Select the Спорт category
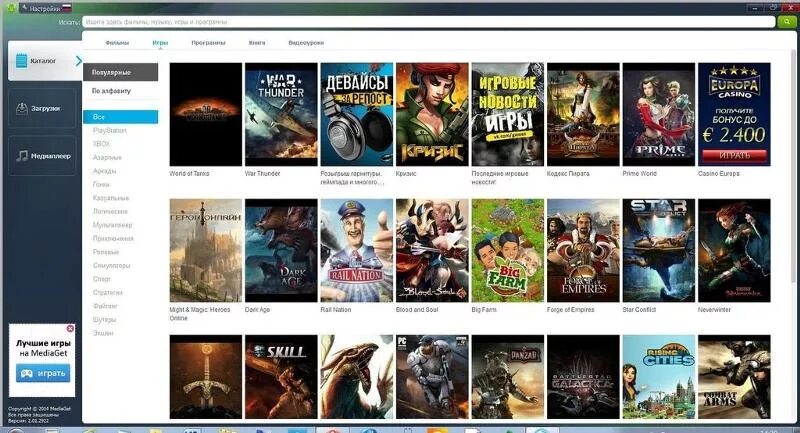 (x=102, y=279)
